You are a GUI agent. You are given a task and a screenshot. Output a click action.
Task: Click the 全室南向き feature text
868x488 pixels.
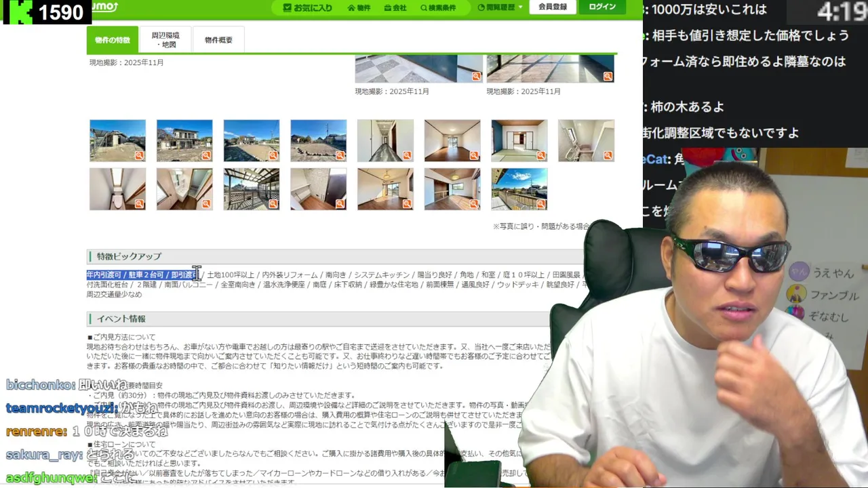pos(238,285)
